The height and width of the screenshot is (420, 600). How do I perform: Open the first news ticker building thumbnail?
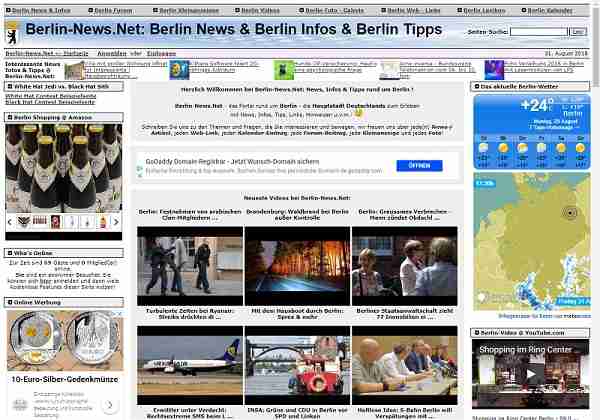74,70
